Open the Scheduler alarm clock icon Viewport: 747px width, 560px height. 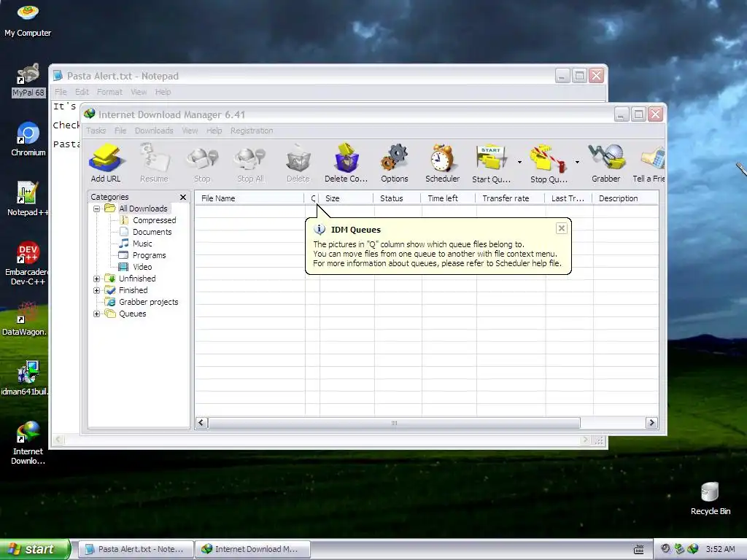pyautogui.click(x=443, y=163)
